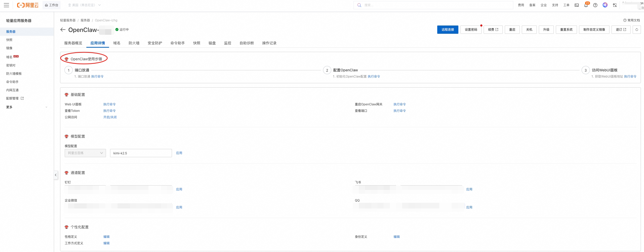Click the kimi-k2.5 model input field
The height and width of the screenshot is (252, 644).
coord(141,153)
